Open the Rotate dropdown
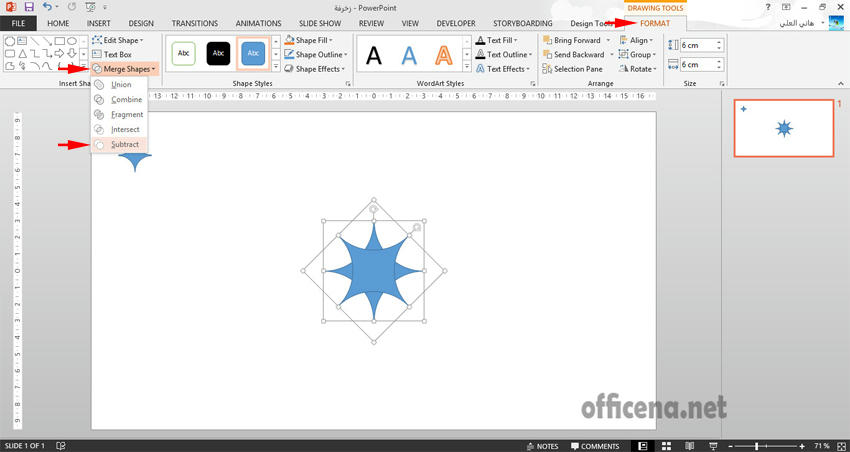850x452 pixels. pyautogui.click(x=640, y=69)
